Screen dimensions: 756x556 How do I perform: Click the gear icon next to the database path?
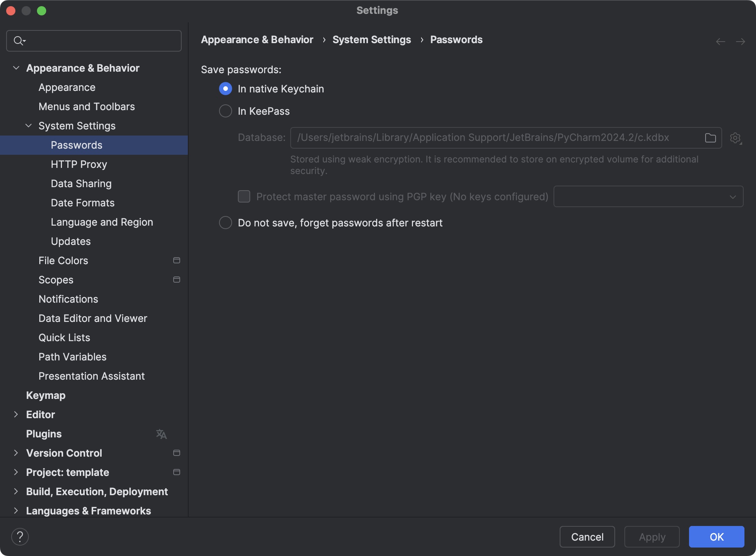click(x=736, y=137)
